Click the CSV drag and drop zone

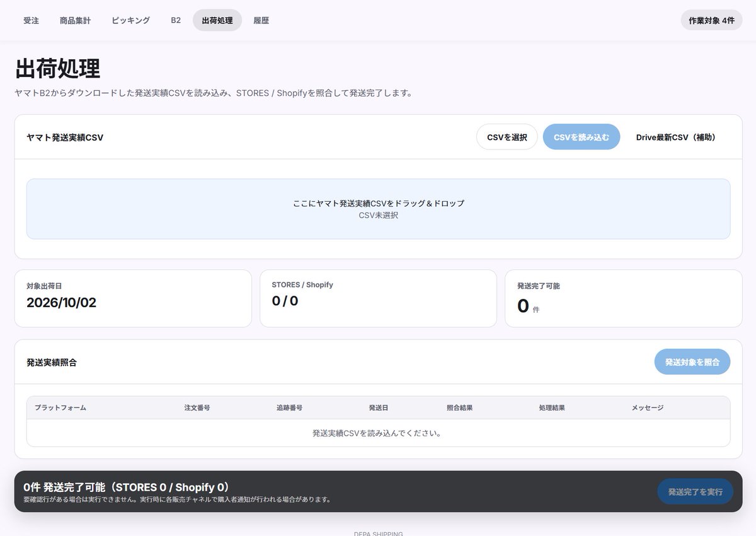click(x=378, y=209)
